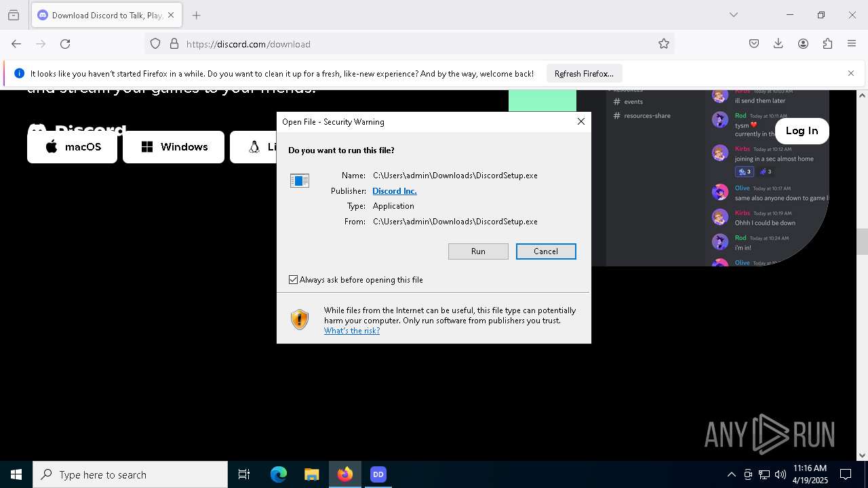Click Run in the Security Warning dialog

tap(478, 251)
